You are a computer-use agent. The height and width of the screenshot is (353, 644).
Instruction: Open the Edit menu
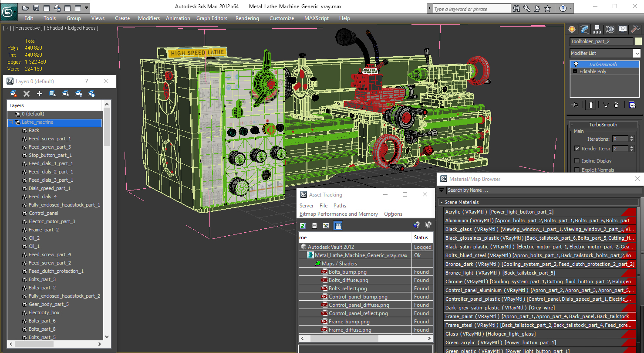tap(29, 18)
